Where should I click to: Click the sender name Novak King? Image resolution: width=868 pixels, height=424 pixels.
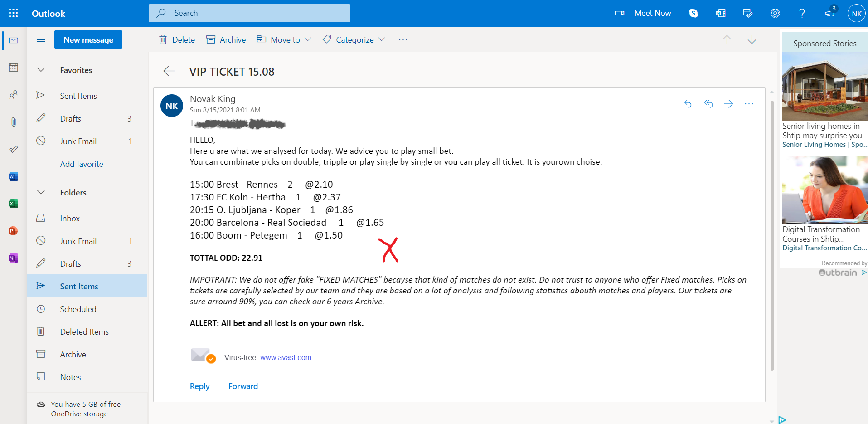click(213, 99)
